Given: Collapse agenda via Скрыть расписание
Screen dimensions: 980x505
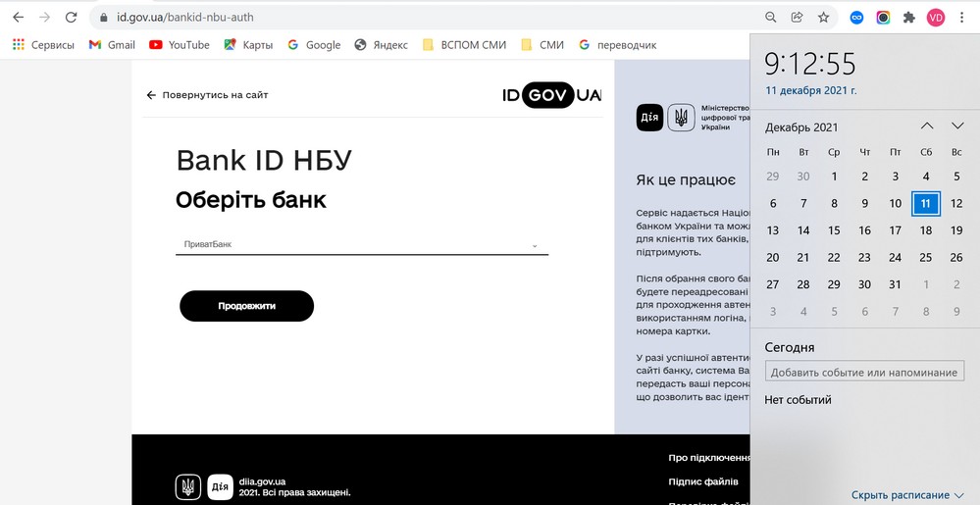Looking at the screenshot, I should pyautogui.click(x=908, y=495).
